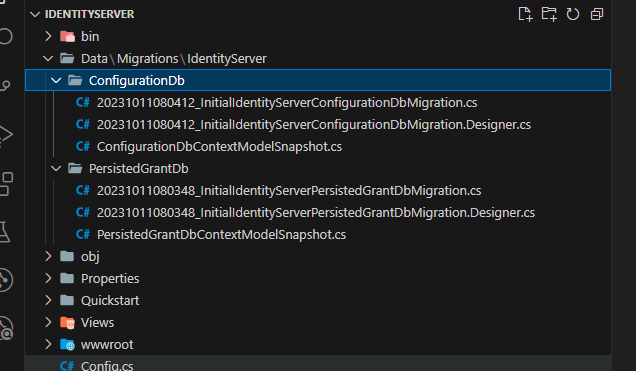The height and width of the screenshot is (371, 636).
Task: Click C# icon of ConfigurationDbMigration.Designer.cs
Action: tap(83, 124)
